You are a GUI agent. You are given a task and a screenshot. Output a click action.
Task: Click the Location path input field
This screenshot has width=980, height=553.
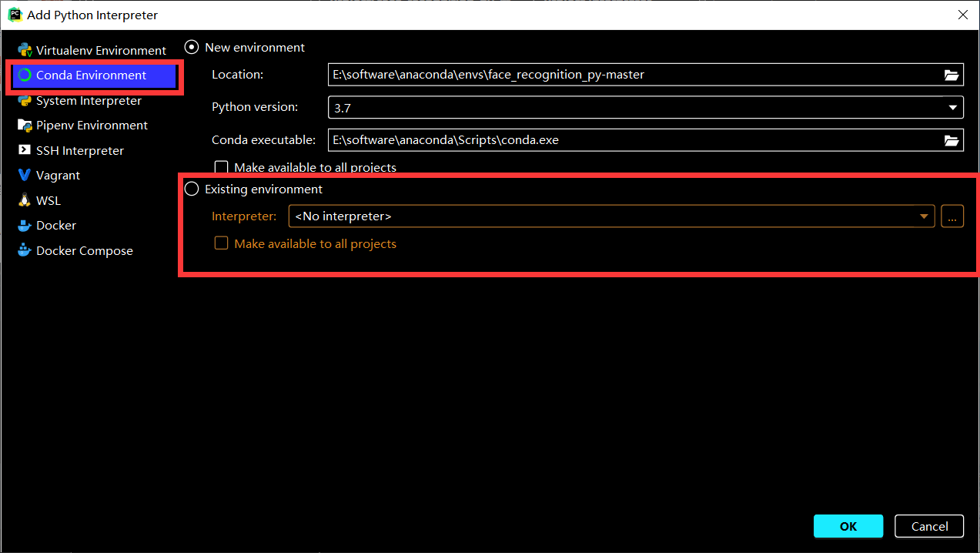pyautogui.click(x=616, y=75)
